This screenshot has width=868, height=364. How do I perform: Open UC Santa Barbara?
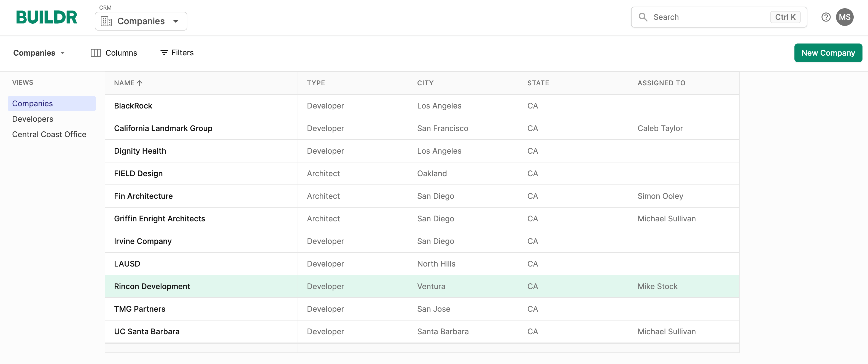pos(147,331)
